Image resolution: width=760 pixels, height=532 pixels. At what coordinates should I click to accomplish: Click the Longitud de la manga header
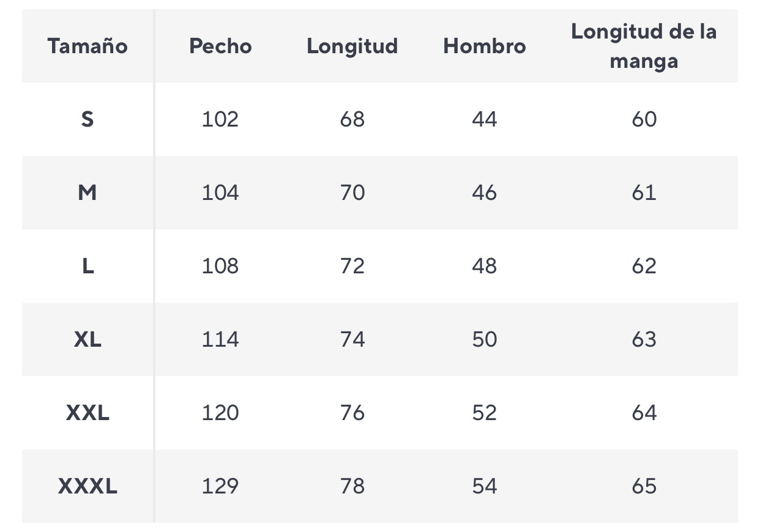click(x=644, y=46)
